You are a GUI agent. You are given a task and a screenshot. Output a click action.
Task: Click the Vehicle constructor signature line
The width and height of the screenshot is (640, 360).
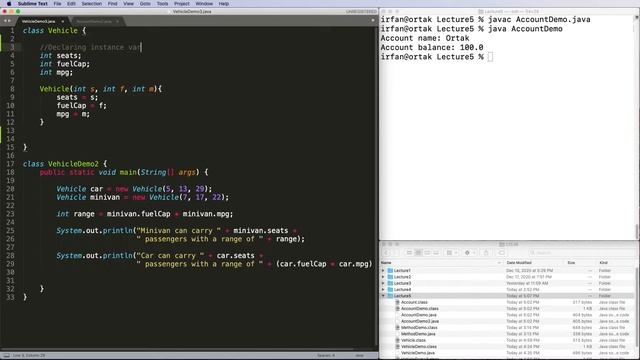tap(100, 89)
